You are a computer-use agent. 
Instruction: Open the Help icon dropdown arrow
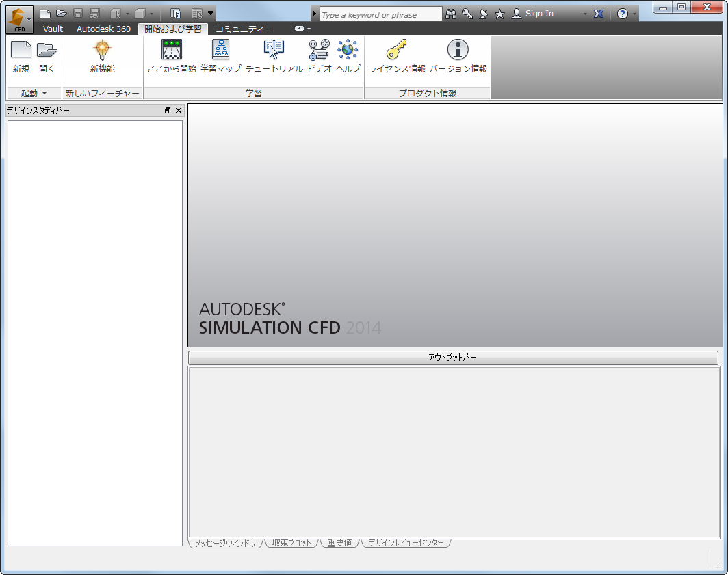point(635,14)
